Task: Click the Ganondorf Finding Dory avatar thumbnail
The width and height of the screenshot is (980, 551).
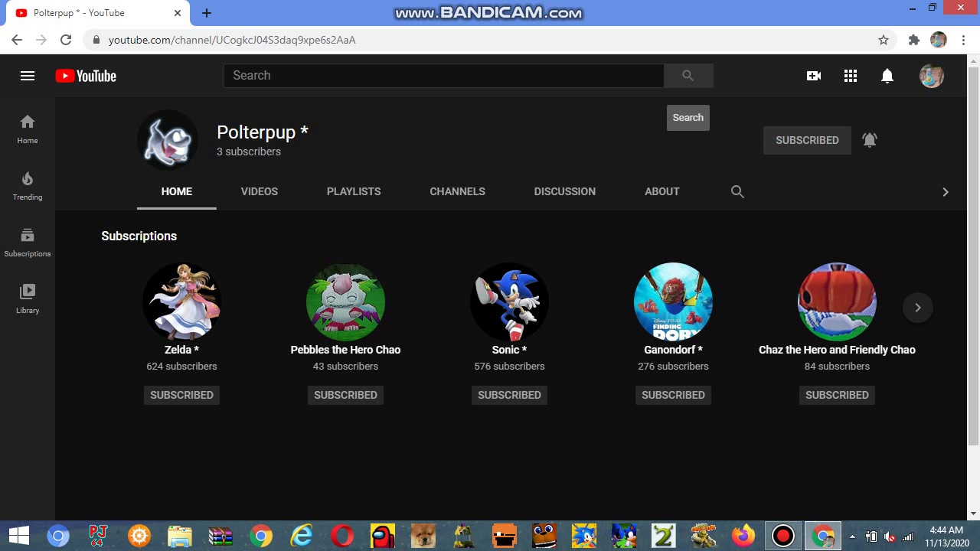Action: (x=673, y=302)
